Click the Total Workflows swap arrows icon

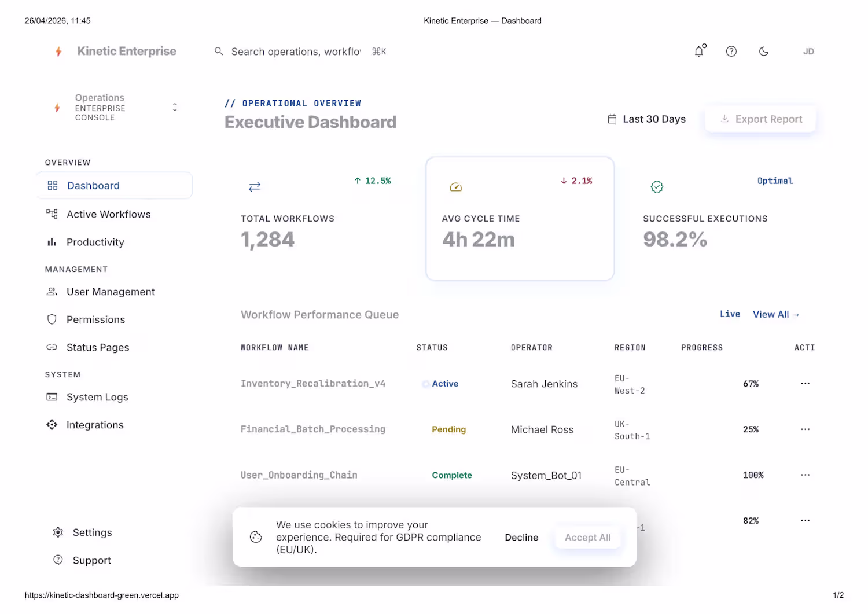click(x=255, y=187)
